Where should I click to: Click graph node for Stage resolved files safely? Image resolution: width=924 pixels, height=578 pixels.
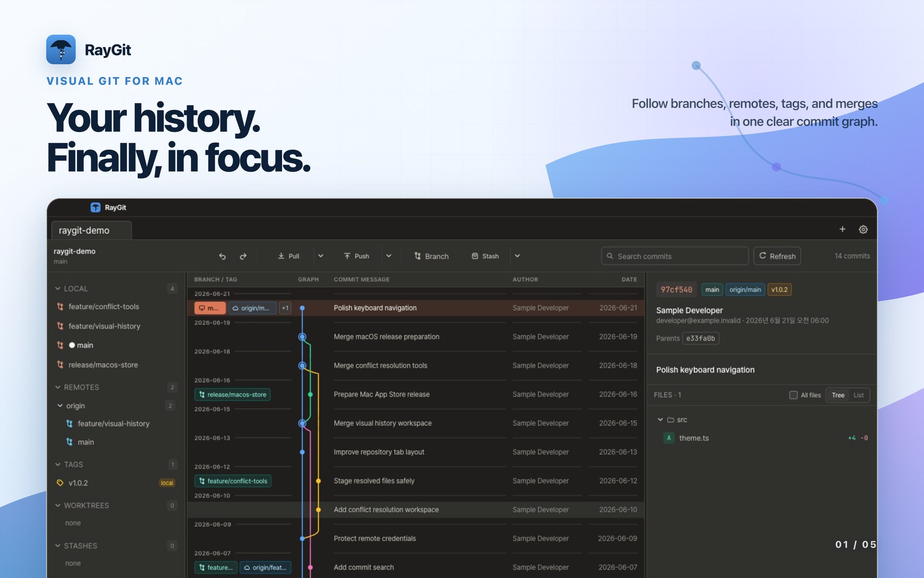[318, 481]
